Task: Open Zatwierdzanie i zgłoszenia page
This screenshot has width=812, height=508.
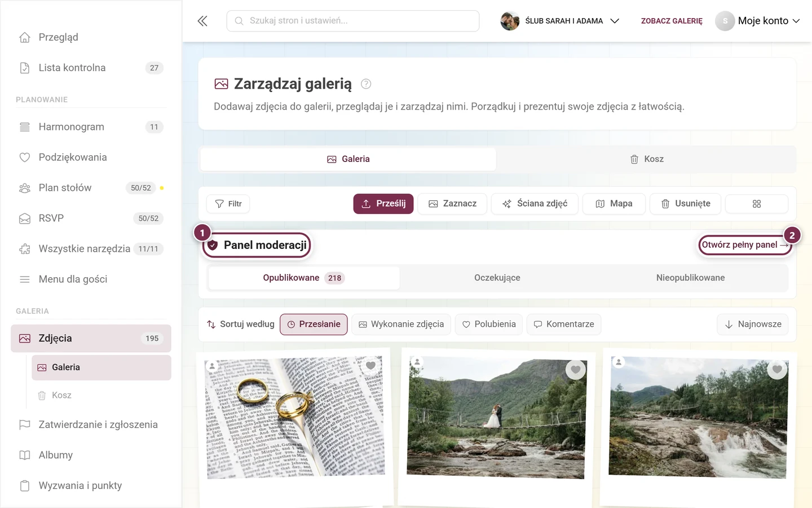Action: point(91,424)
